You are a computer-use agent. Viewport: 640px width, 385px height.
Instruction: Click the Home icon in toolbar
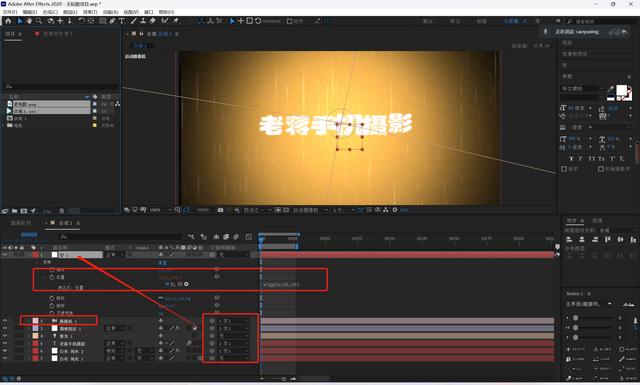pyautogui.click(x=8, y=21)
